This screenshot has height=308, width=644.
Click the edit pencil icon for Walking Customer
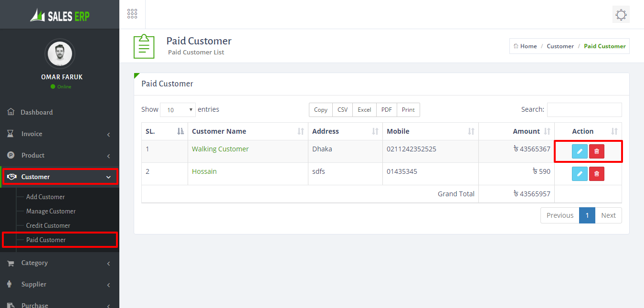[x=580, y=151]
